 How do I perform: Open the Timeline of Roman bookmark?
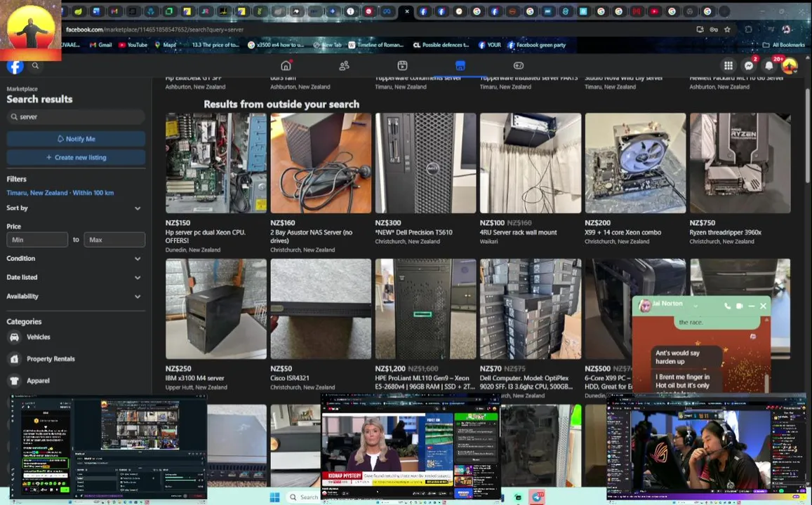(x=376, y=45)
